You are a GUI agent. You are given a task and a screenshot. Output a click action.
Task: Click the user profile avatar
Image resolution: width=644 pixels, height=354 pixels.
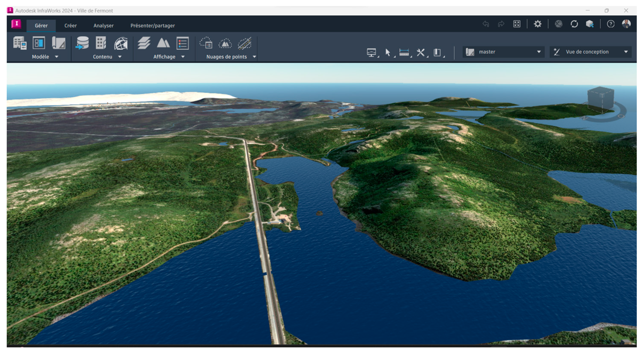(x=626, y=24)
